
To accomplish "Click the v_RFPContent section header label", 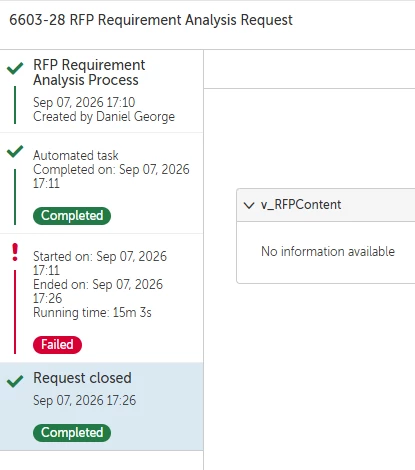I will 301,204.
